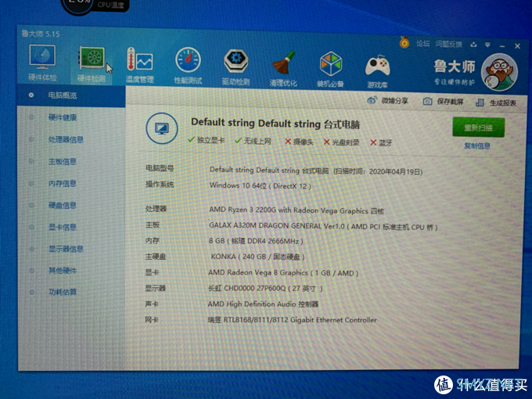Click the 复制信息 copy info link

[x=477, y=146]
